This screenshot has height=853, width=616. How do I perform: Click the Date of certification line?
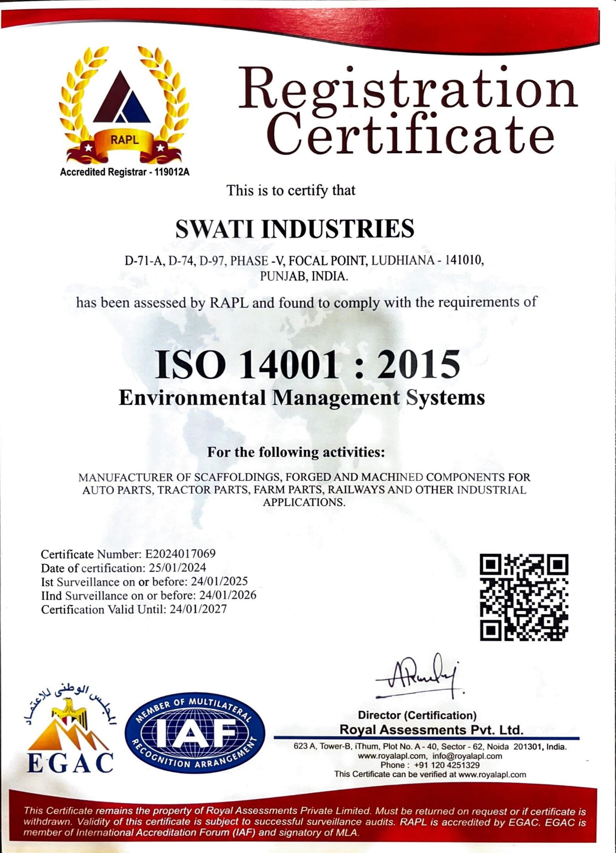(x=124, y=568)
